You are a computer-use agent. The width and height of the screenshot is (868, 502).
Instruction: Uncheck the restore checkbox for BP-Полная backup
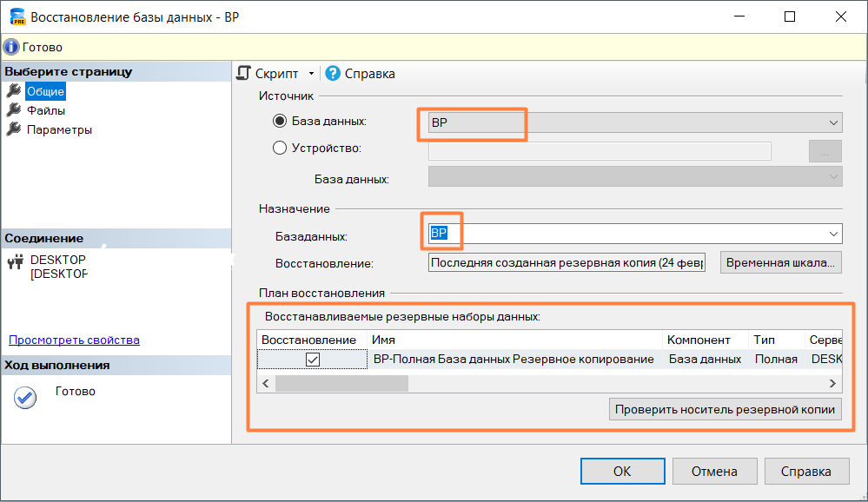[x=312, y=360]
